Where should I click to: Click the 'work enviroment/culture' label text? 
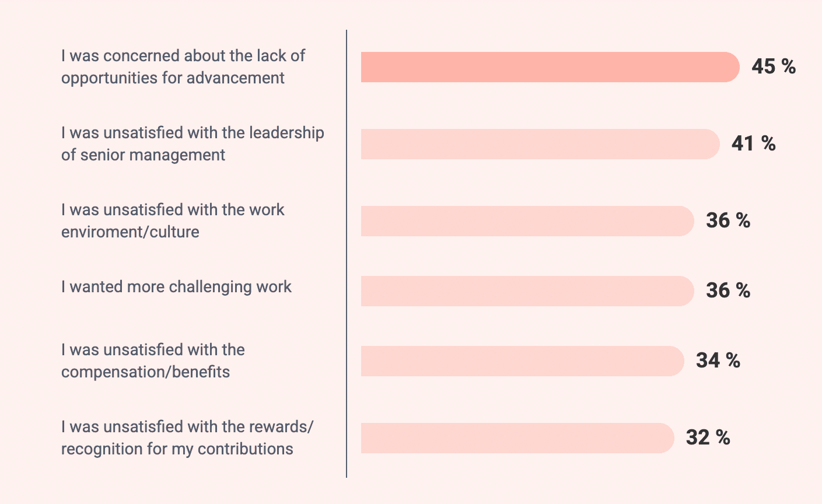click(x=173, y=221)
